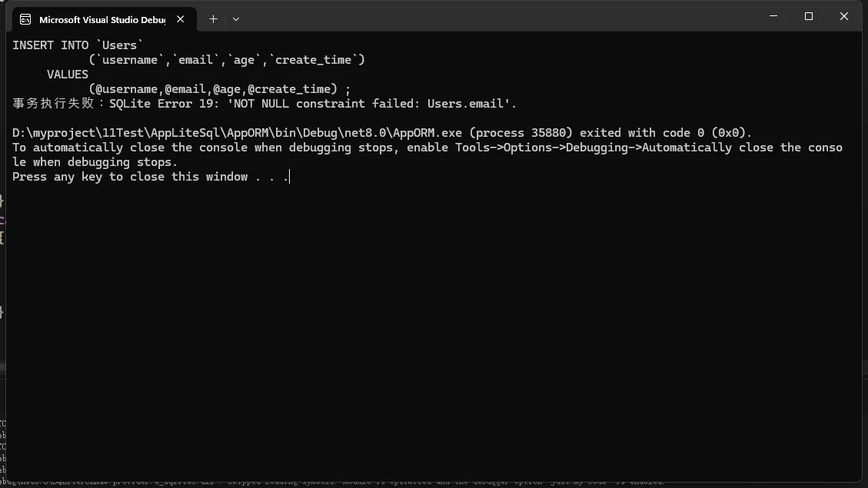Image resolution: width=868 pixels, height=488 pixels.
Task: Expand the new tab profile dropdown
Action: coord(236,19)
